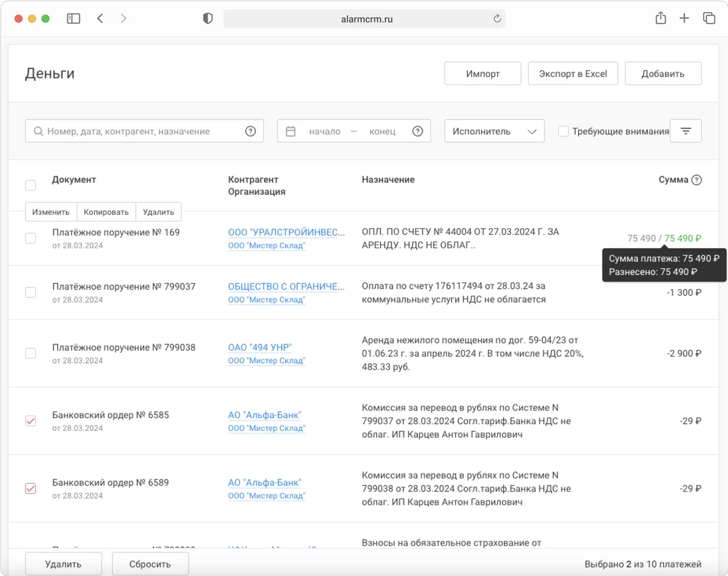728x576 pixels.
Task: Click the Экспорт в Excel button
Action: click(573, 73)
